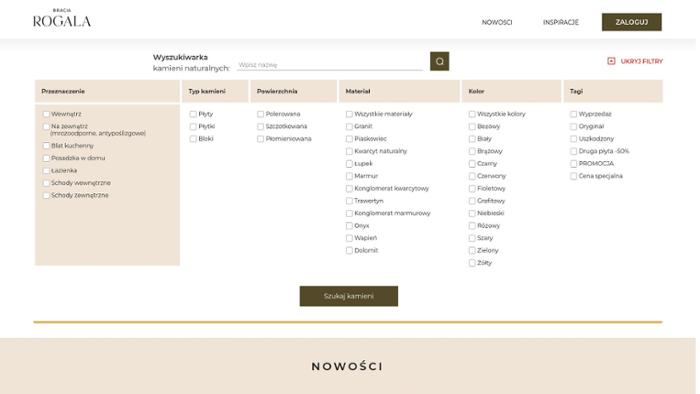Check the Biały color checkbox

coord(472,139)
